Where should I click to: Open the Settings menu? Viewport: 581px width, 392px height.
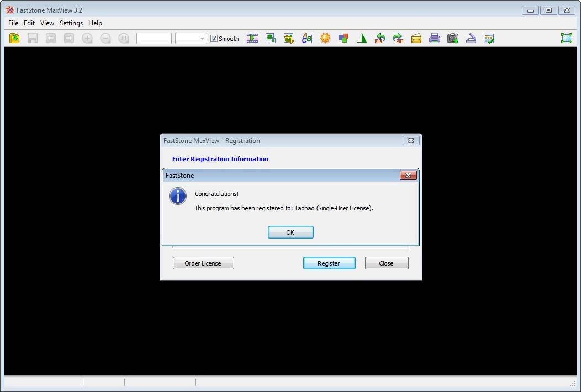(71, 23)
